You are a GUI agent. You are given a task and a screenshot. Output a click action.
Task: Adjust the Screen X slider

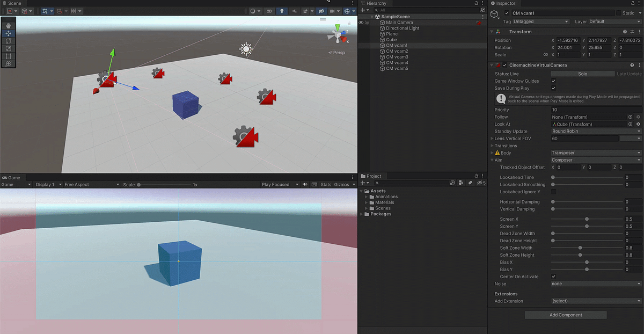click(x=587, y=219)
